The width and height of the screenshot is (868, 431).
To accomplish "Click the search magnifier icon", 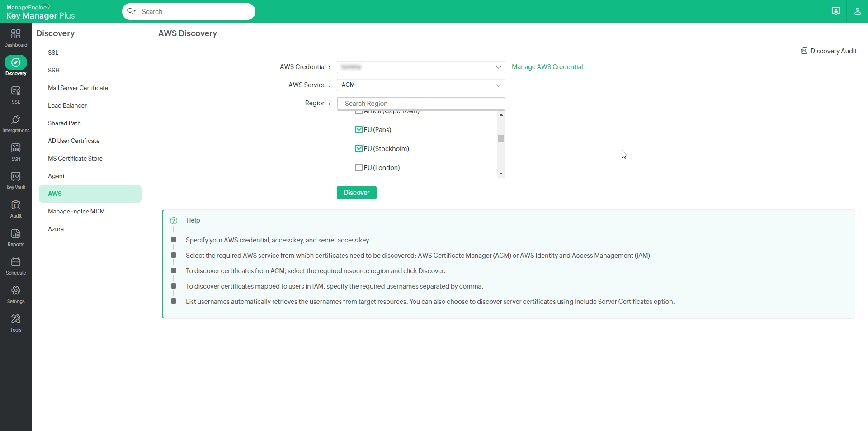I will pos(132,11).
